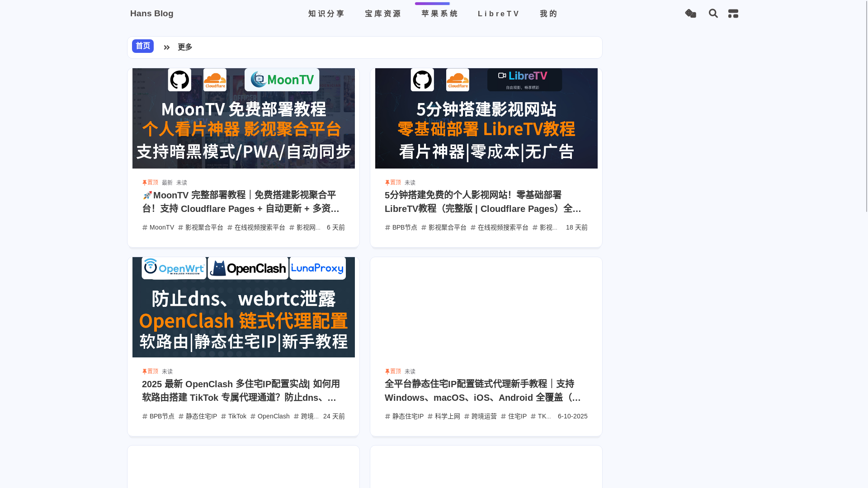The height and width of the screenshot is (488, 868).
Task: Open the WeChat icon in header
Action: (690, 14)
